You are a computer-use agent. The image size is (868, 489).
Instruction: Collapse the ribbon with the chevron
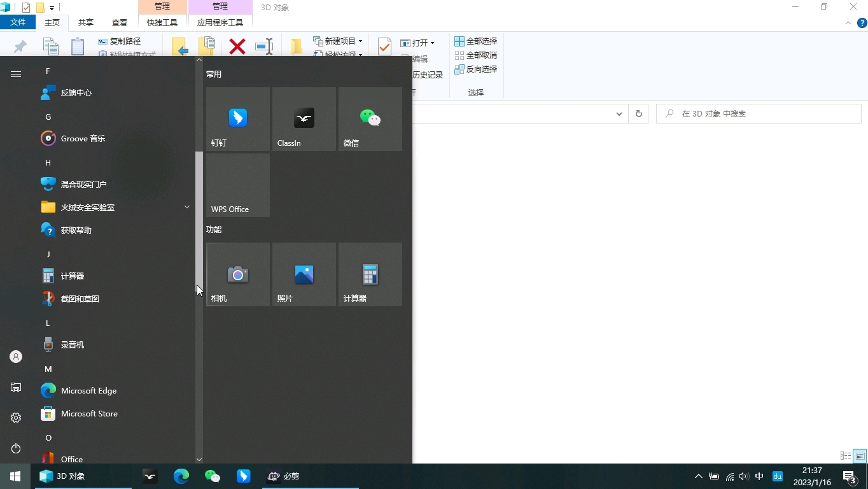848,23
